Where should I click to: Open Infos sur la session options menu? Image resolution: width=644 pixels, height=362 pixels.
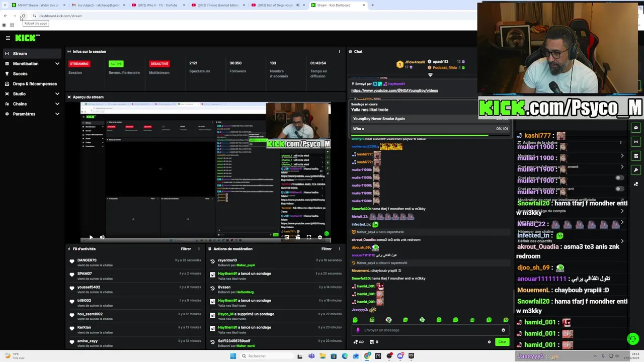point(340,51)
